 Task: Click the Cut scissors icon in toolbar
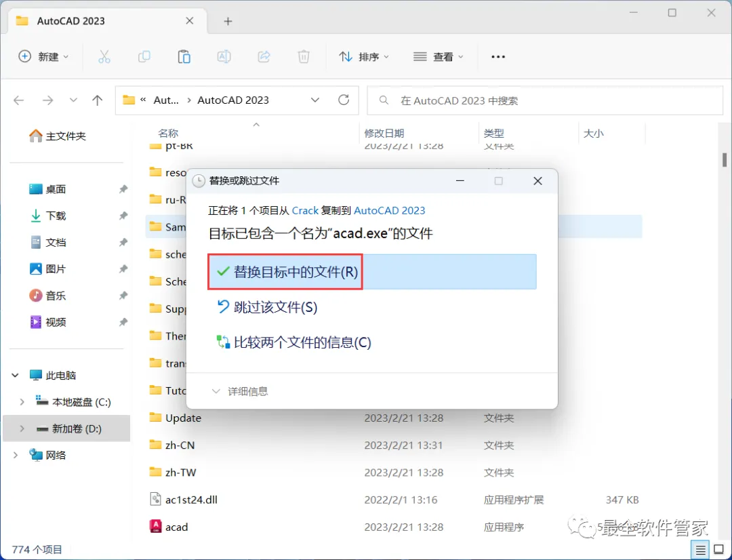coord(104,57)
